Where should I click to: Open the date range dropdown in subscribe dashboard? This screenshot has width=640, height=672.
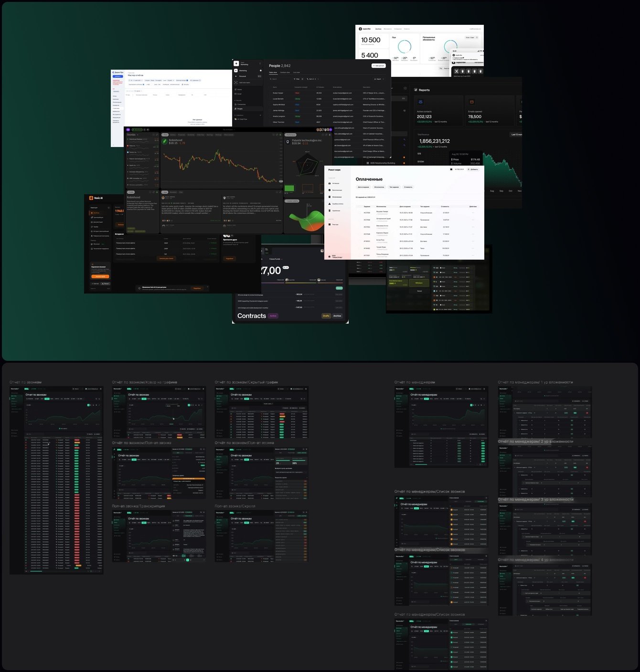470,37
